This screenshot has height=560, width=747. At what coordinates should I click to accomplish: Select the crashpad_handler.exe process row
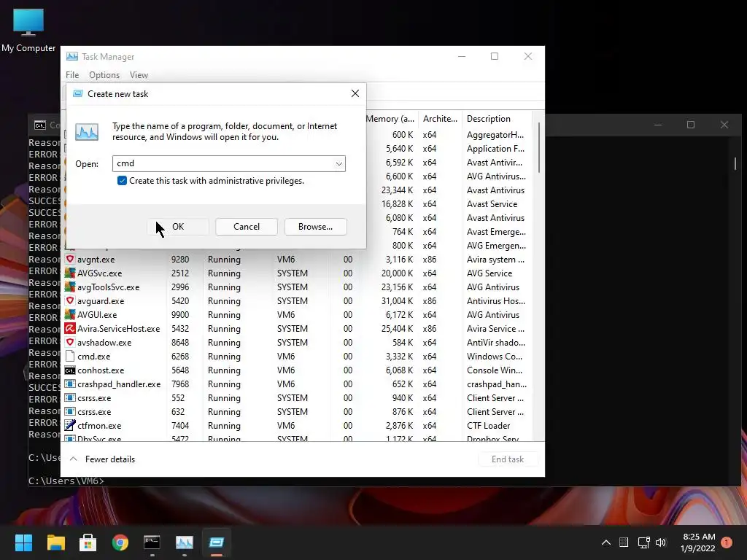coord(298,384)
